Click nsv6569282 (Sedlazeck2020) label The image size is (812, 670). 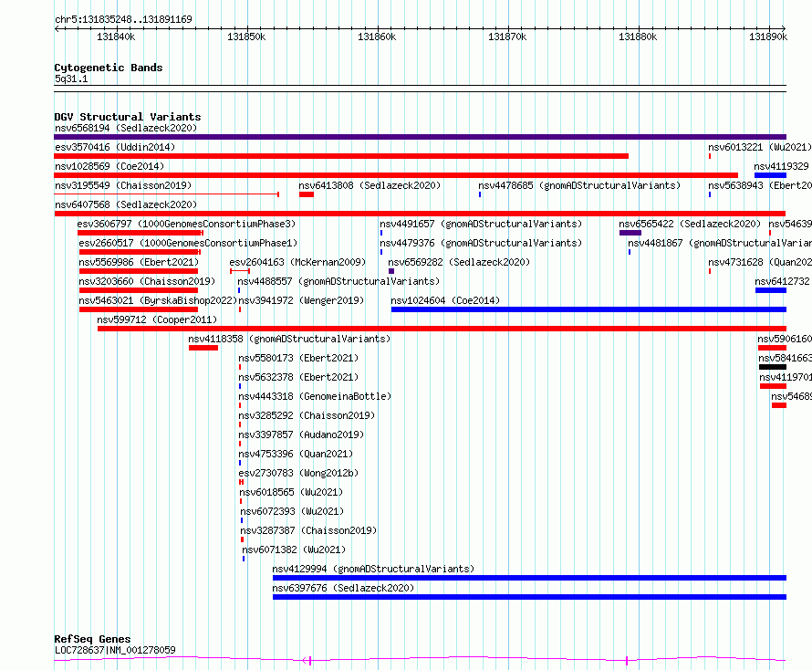pyautogui.click(x=459, y=262)
